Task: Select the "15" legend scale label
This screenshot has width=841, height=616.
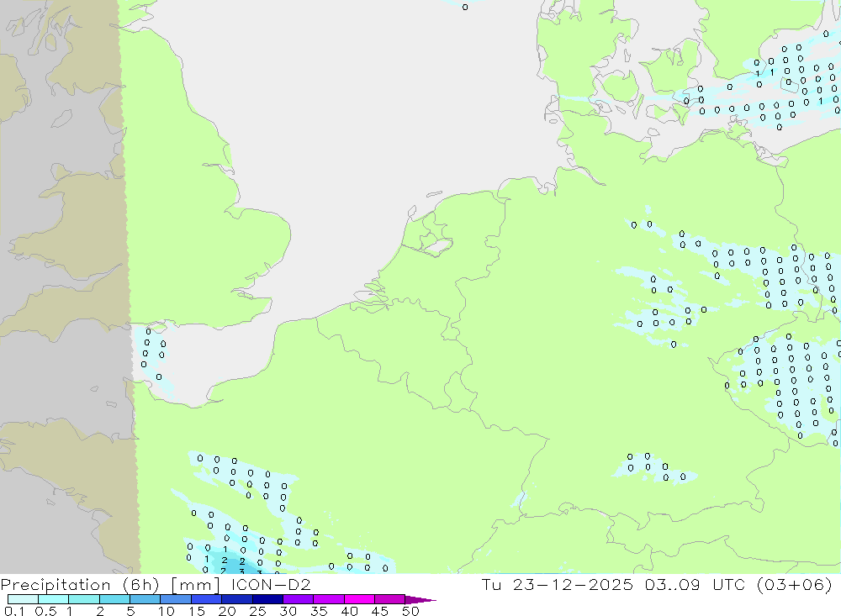Action: pos(197,611)
